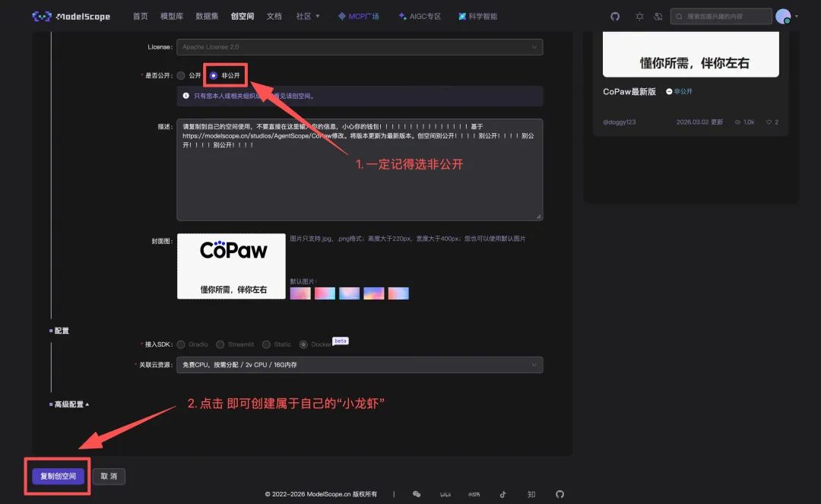Image resolution: width=821 pixels, height=504 pixels.
Task: Click the 取消 button
Action: 109,477
